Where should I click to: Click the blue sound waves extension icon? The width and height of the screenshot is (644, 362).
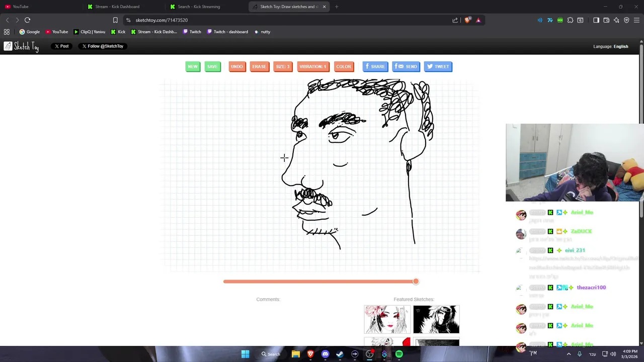pos(540,20)
